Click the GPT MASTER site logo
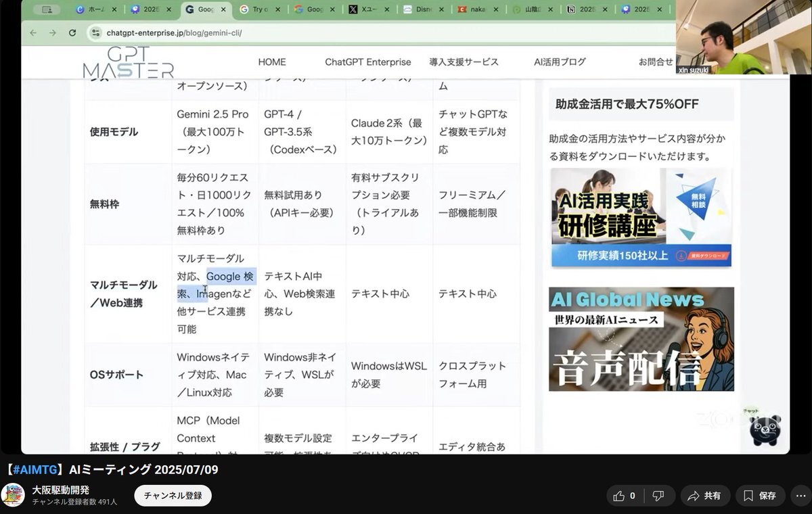 (x=129, y=62)
